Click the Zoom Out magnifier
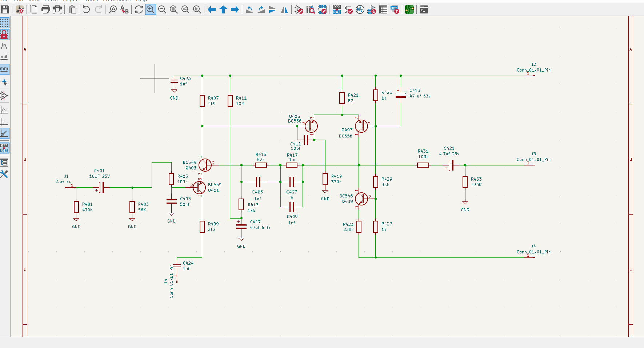 click(x=162, y=9)
